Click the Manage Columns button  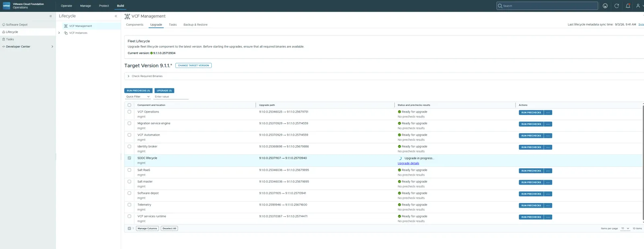pyautogui.click(x=147, y=228)
